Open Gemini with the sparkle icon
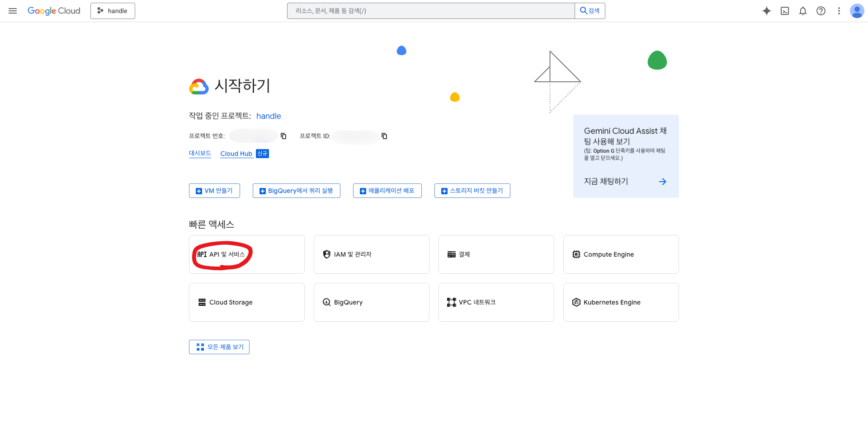Viewport: 868px width, 436px height. tap(767, 11)
